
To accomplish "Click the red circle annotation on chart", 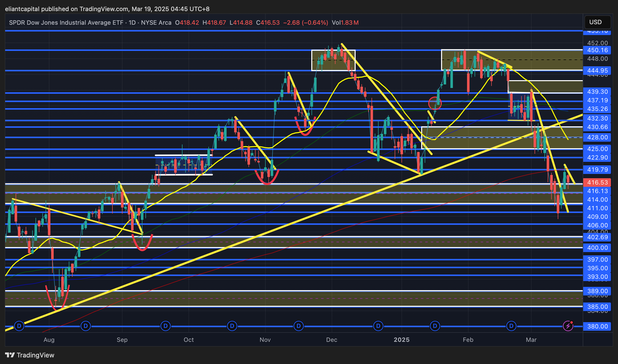I will click(435, 103).
